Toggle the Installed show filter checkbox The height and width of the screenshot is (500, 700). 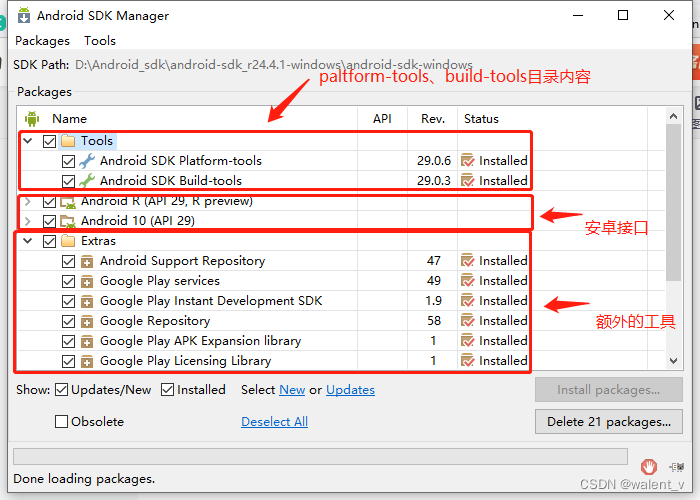click(167, 390)
